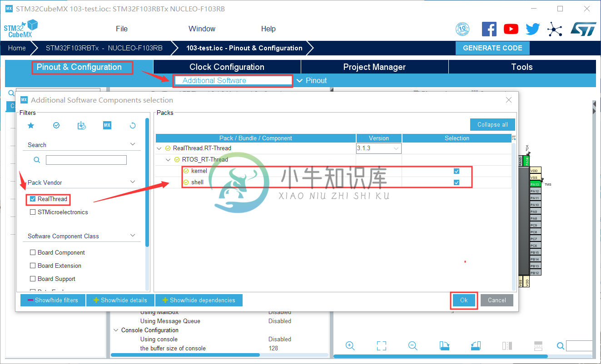This screenshot has width=601, height=364.
Task: Check the STMicroelectronics vendor checkbox
Action: [33, 212]
